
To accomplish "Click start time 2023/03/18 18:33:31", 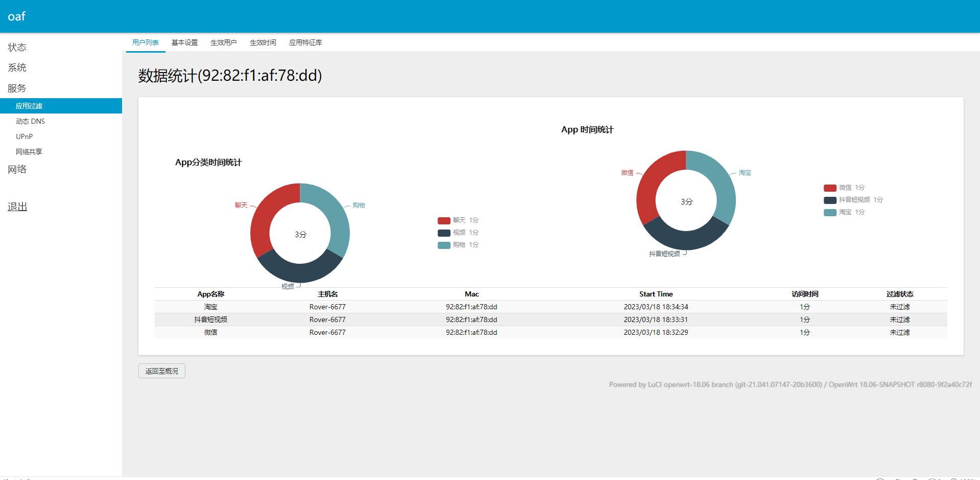I will [656, 319].
